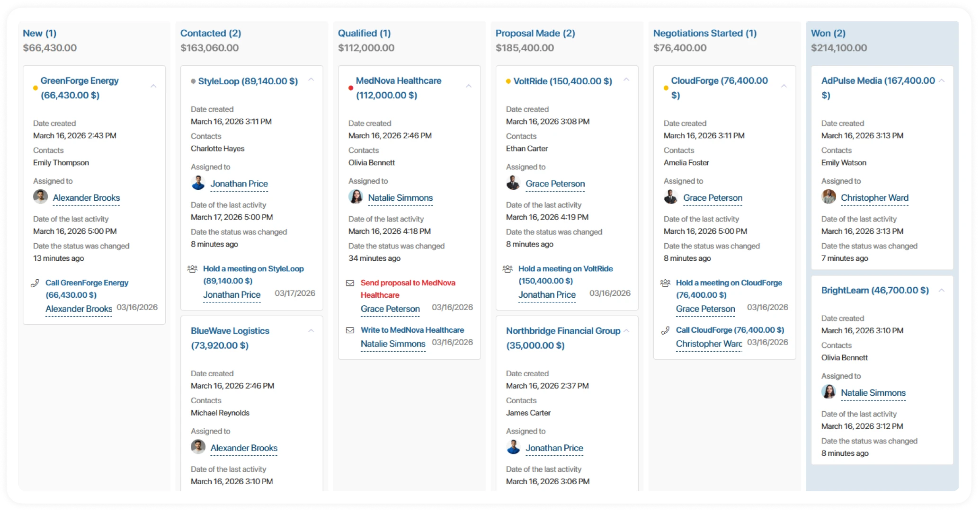The width and height of the screenshot is (980, 514).
Task: Collapse the GreenForge Energy card
Action: (153, 86)
